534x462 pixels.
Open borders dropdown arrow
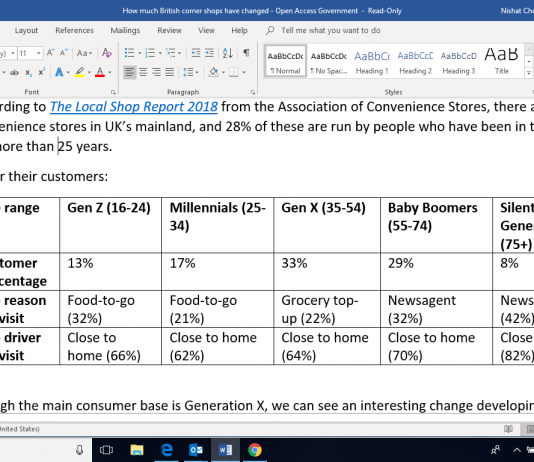(244, 73)
